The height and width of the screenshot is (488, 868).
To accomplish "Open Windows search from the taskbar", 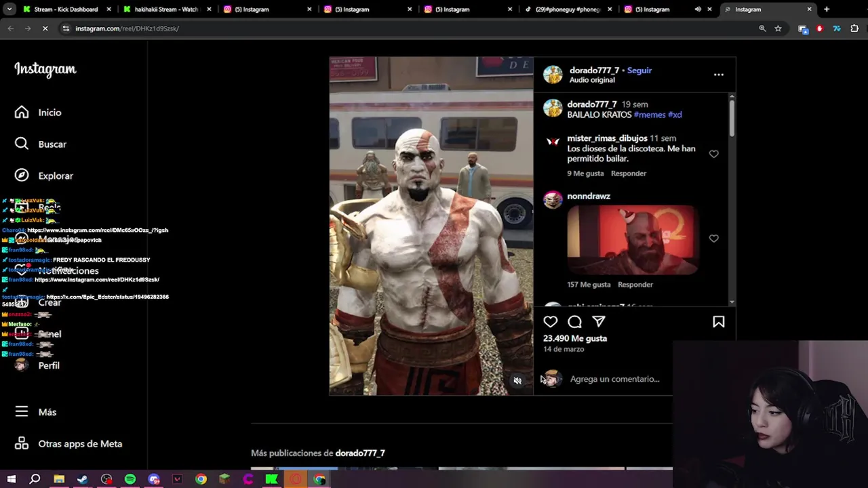I will tap(35, 479).
